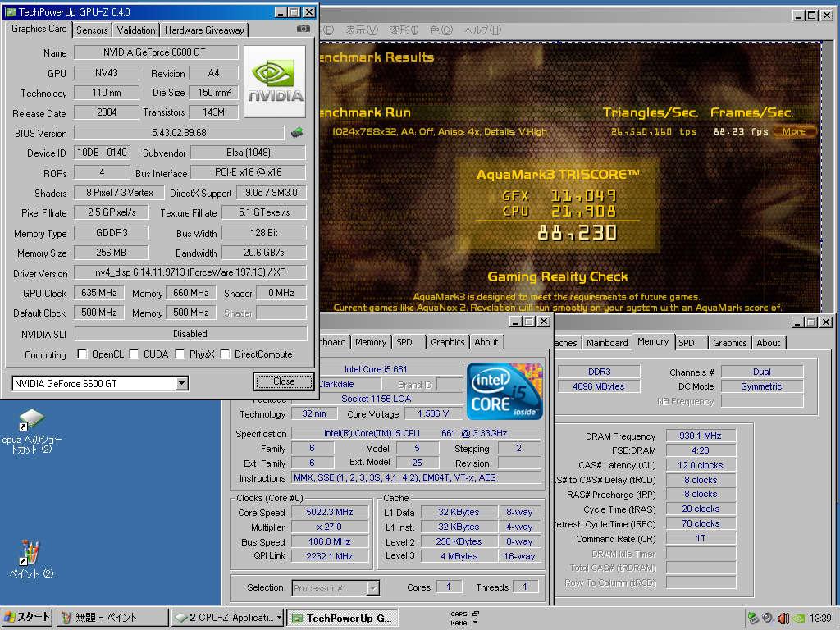Open the Validation tab
The image size is (840, 630).
(136, 30)
